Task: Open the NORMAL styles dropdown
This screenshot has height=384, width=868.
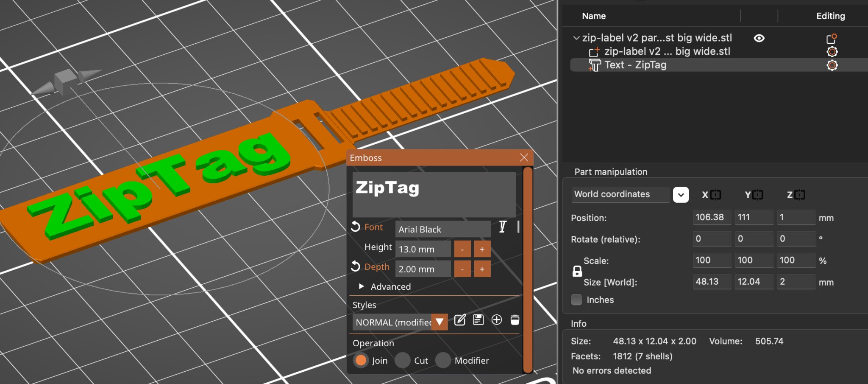Action: click(440, 322)
